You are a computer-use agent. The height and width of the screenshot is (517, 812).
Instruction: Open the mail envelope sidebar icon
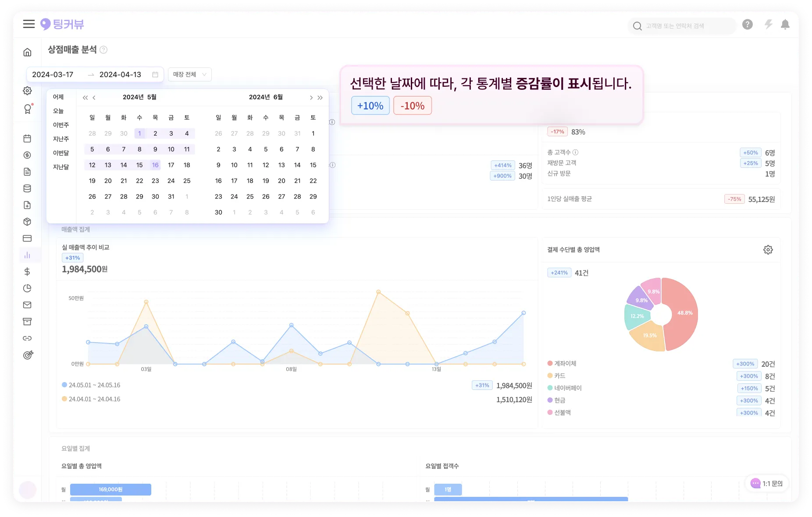(x=27, y=305)
